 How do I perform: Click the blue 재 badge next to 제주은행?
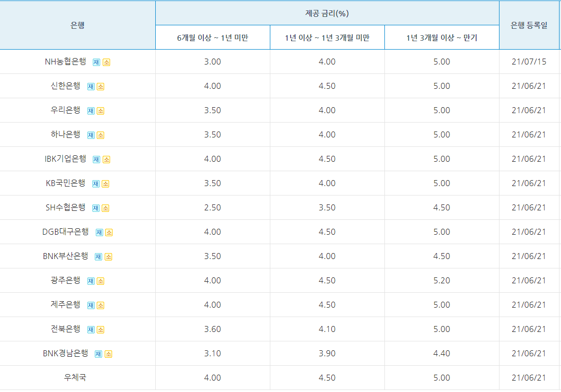[x=91, y=306]
